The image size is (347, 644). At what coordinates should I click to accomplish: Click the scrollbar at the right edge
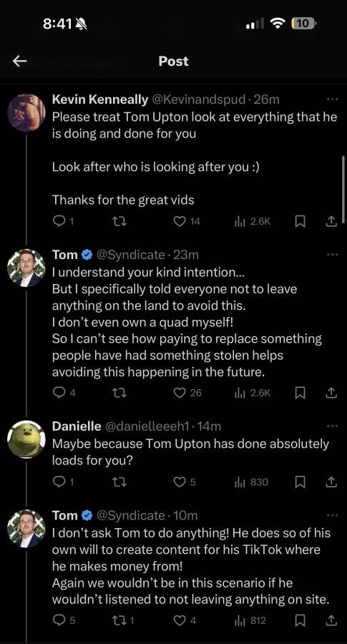point(343,190)
